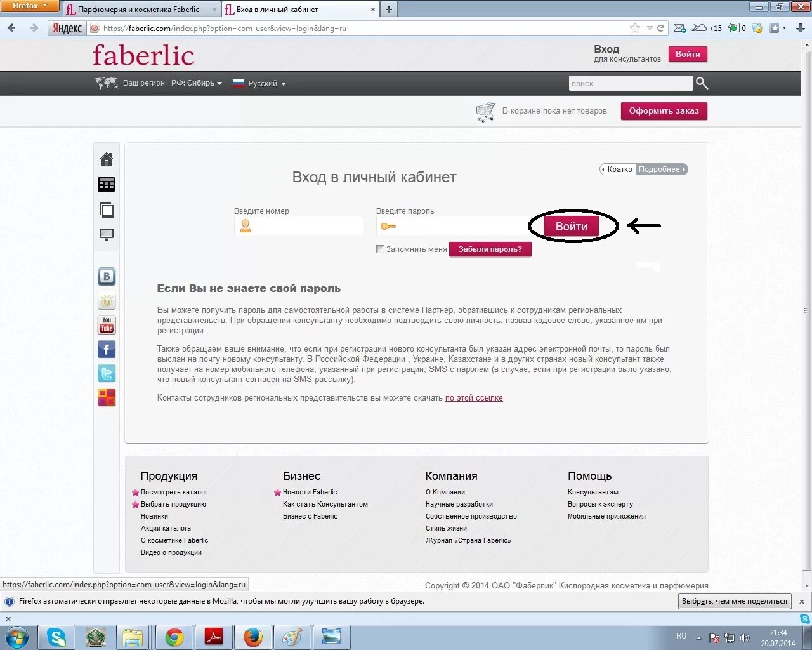Open 'Журнал «Страна Faberlic»' link

tap(468, 540)
